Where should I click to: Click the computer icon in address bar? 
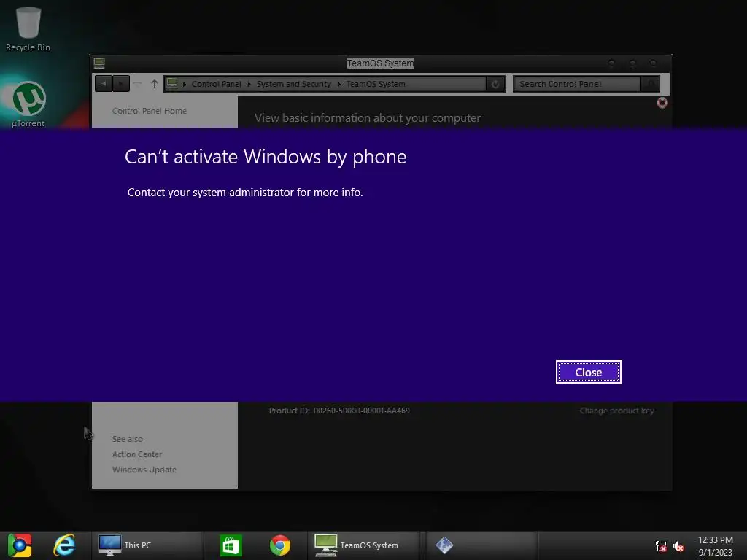(x=172, y=83)
